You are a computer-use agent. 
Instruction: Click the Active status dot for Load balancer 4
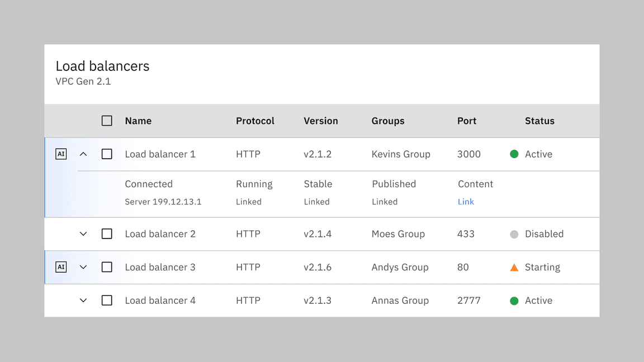tap(514, 301)
